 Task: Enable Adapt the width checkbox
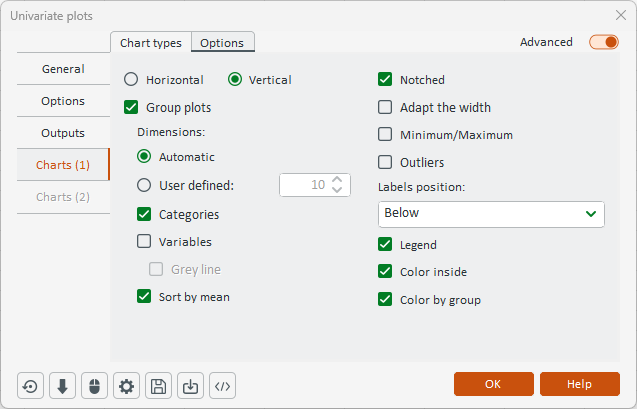[x=385, y=108]
